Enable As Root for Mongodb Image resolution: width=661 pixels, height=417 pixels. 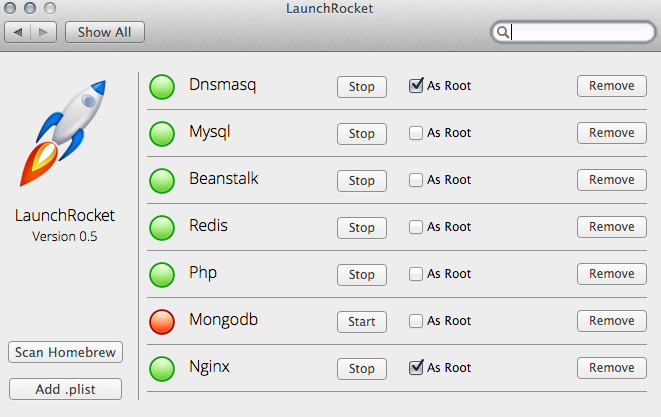click(x=416, y=321)
